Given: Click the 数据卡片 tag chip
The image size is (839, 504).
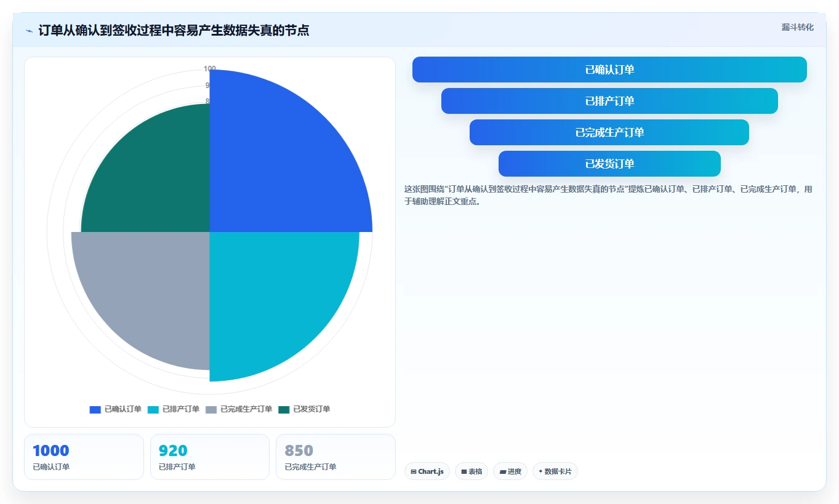Looking at the screenshot, I should [555, 471].
